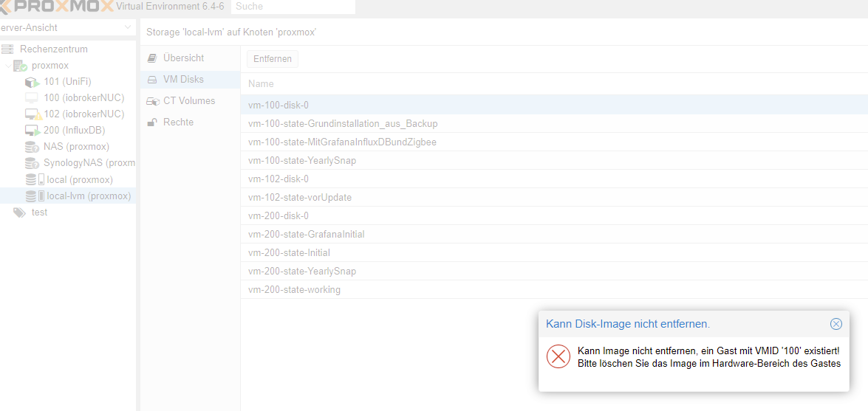This screenshot has height=411, width=868.
Task: Focus the Suche search field
Action: click(293, 7)
